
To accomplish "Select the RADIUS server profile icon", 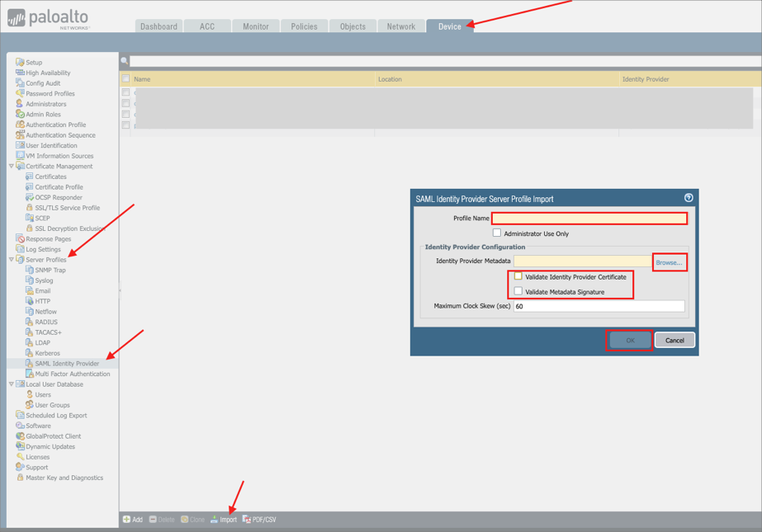I will 29,322.
